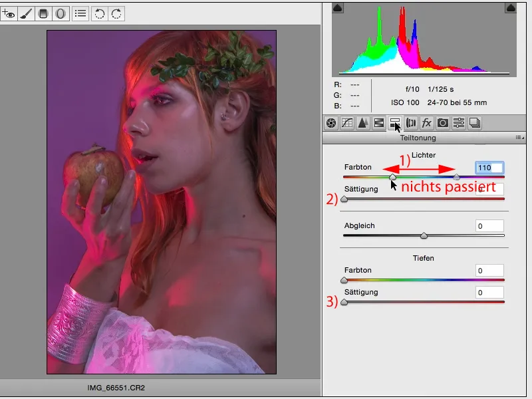Toggle shadow clipping warning in histogram
The image size is (532, 399).
click(338, 8)
